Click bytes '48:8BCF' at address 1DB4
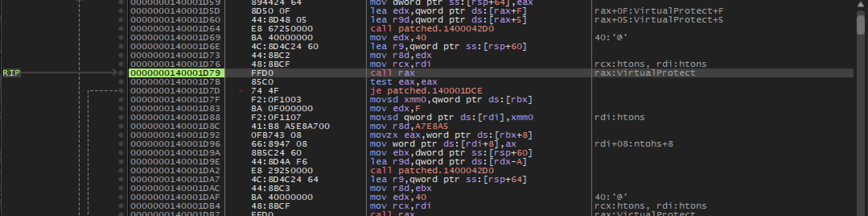This screenshot has height=216, width=868. tap(270, 206)
